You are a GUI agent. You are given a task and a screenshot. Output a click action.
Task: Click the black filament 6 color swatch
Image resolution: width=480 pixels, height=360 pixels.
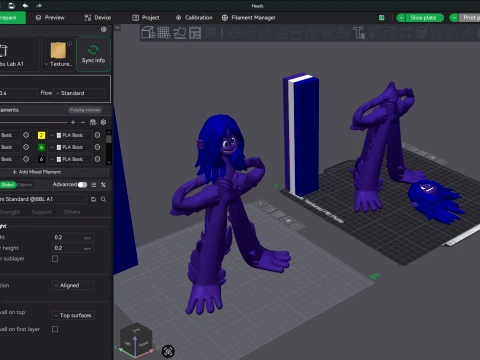point(41,159)
